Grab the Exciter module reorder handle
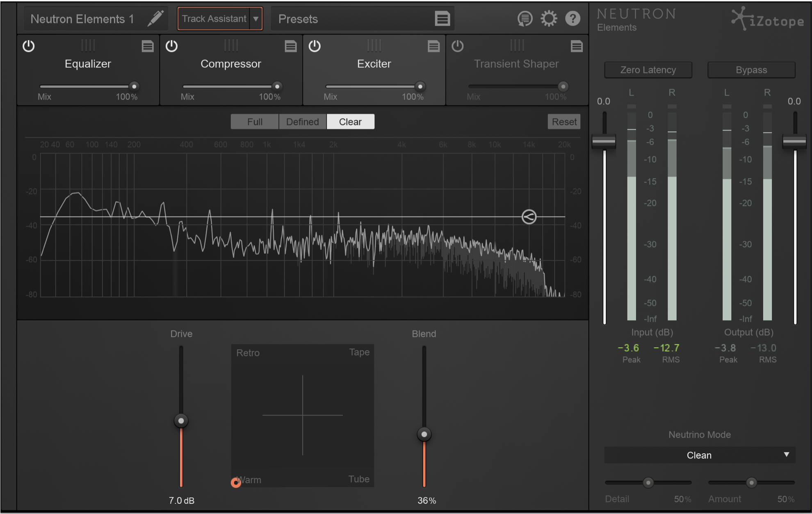This screenshot has height=514, width=812. point(374,45)
